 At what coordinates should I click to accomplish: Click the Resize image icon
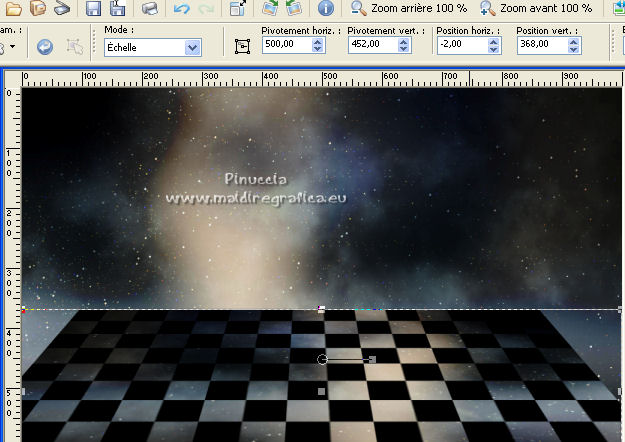coord(238,8)
